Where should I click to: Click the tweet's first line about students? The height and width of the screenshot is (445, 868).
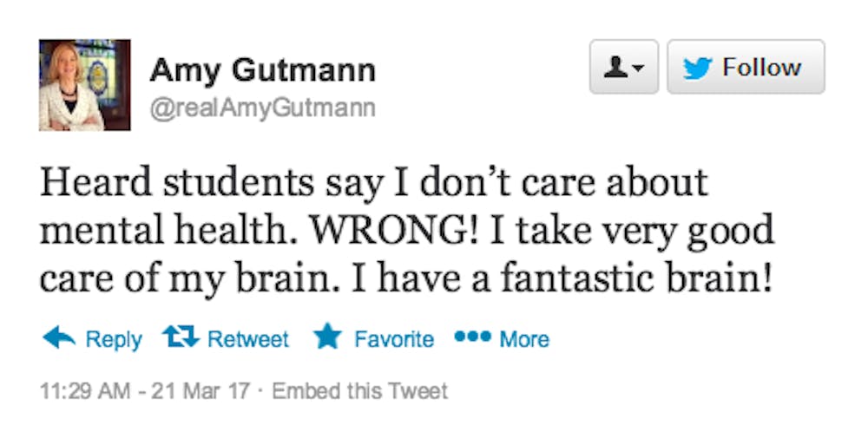point(374,183)
